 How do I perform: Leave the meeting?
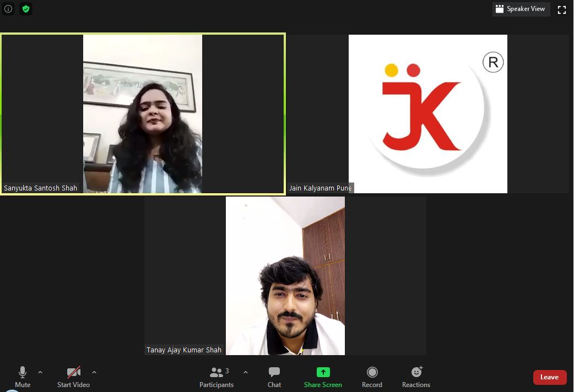550,377
